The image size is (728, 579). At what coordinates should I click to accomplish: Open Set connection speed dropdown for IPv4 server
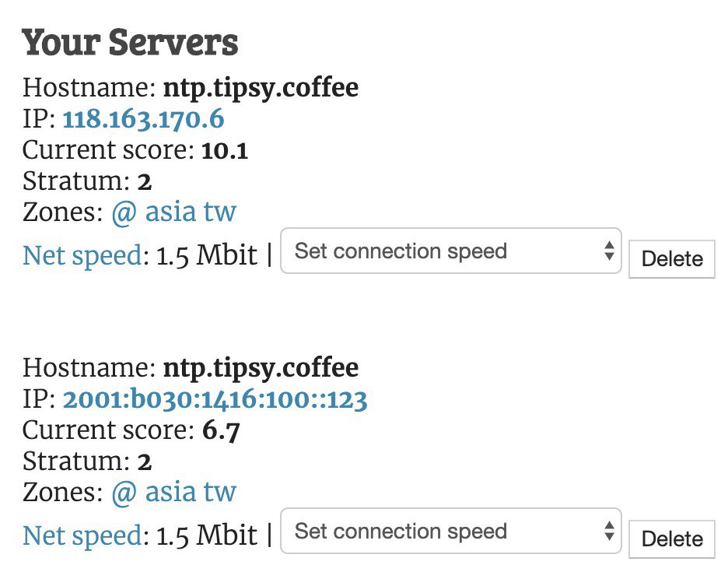tap(451, 251)
